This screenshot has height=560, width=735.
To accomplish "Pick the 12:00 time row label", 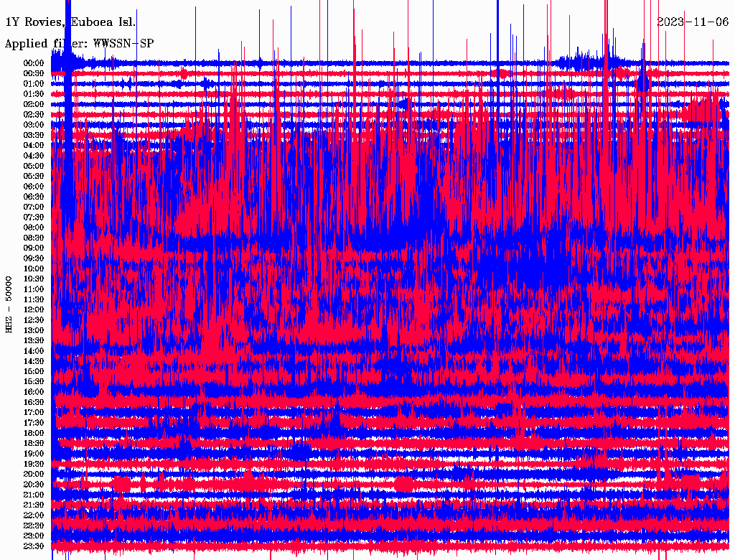I will [34, 310].
